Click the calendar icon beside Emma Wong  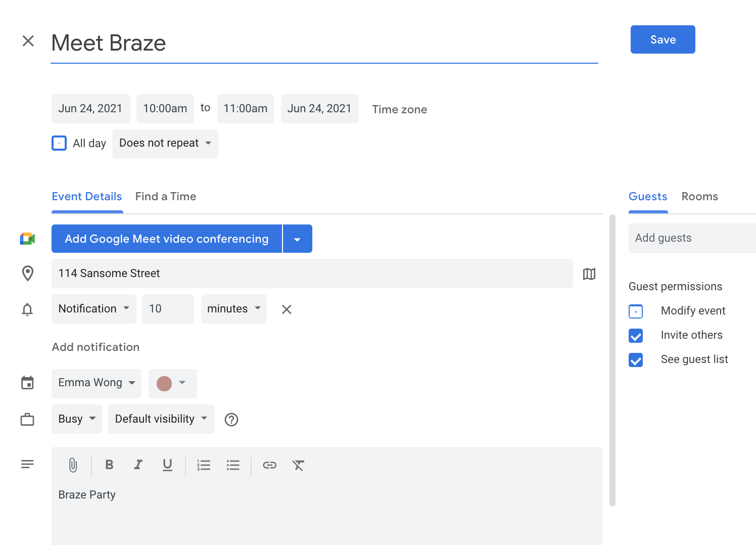click(x=27, y=383)
